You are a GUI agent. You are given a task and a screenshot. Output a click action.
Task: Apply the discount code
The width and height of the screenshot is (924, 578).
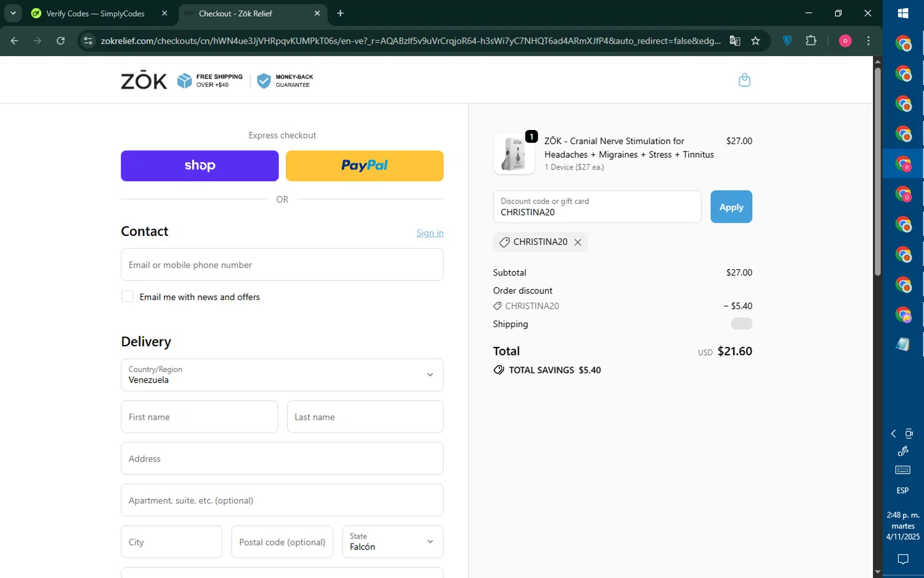731,207
